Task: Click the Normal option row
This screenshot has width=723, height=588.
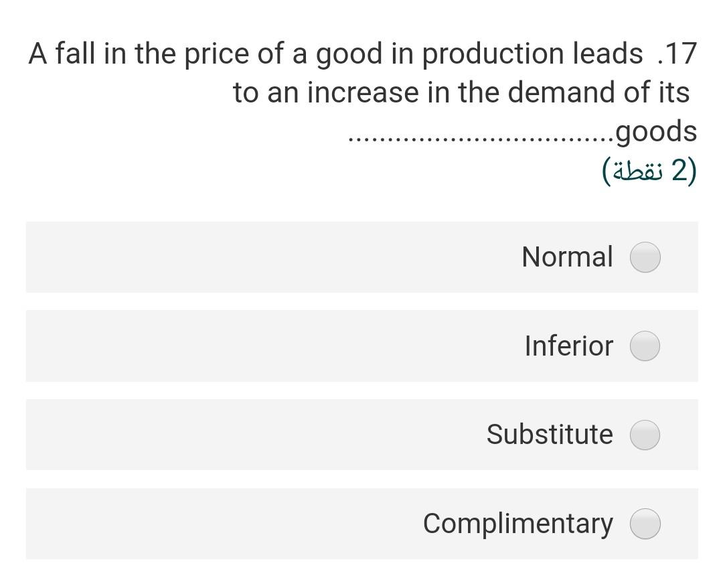Action: (x=361, y=257)
